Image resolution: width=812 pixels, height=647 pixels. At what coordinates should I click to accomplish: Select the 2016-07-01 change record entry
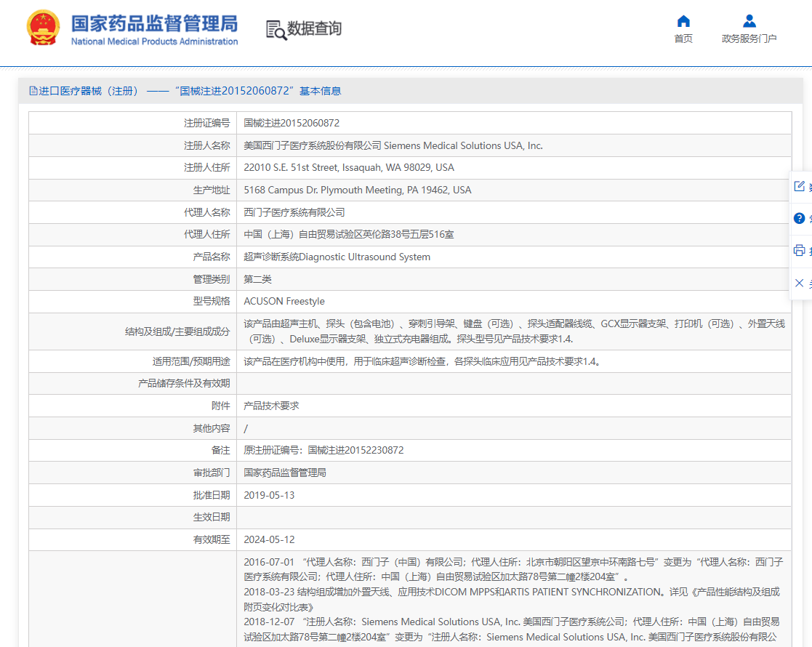coord(513,569)
